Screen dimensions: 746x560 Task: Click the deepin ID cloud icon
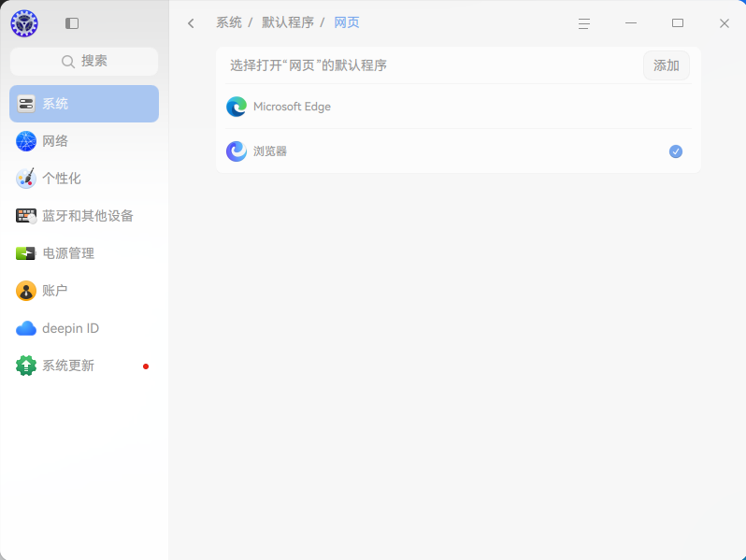point(26,328)
